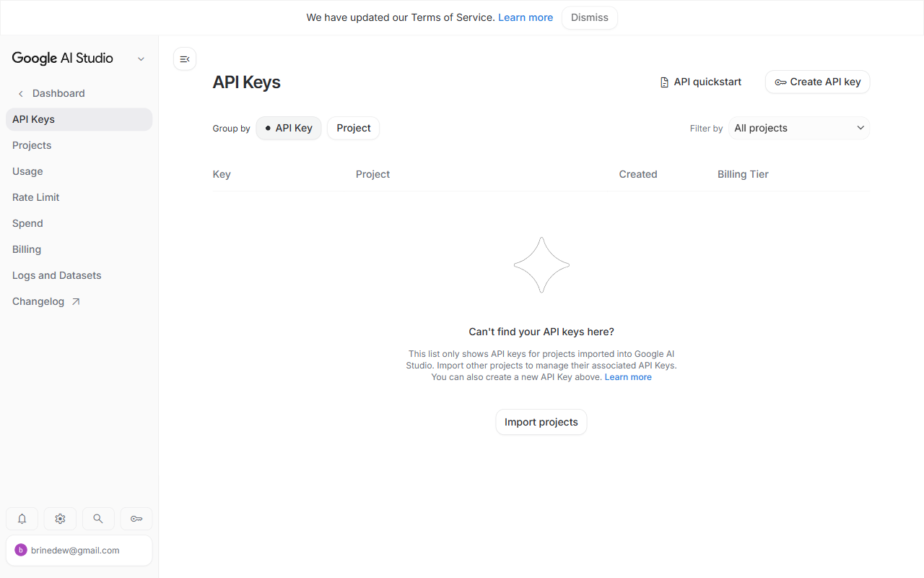Viewport: 924px width, 578px height.
Task: Click the Billing Tier column header
Action: click(x=743, y=174)
